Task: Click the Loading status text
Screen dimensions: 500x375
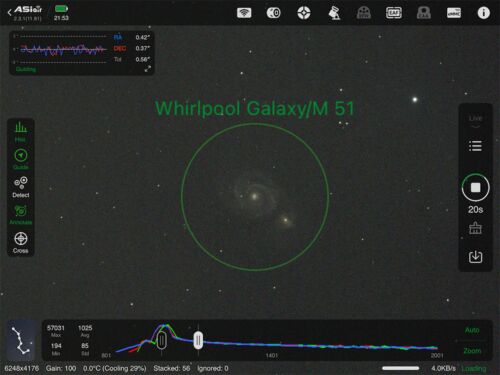Action: 474,368
